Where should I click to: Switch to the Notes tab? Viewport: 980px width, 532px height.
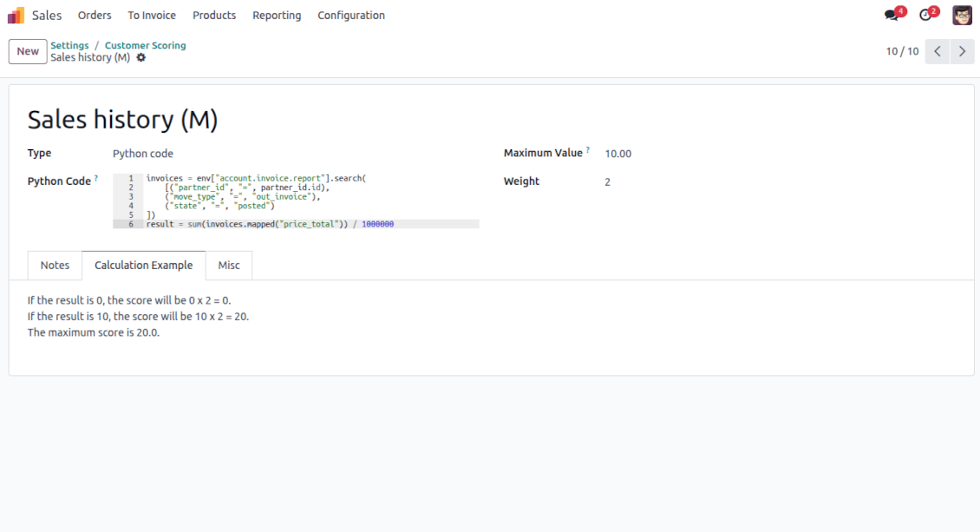coord(55,266)
